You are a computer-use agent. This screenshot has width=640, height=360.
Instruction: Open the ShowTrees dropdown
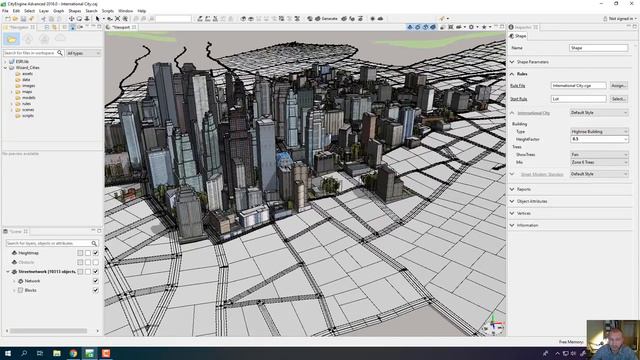[x=599, y=155]
